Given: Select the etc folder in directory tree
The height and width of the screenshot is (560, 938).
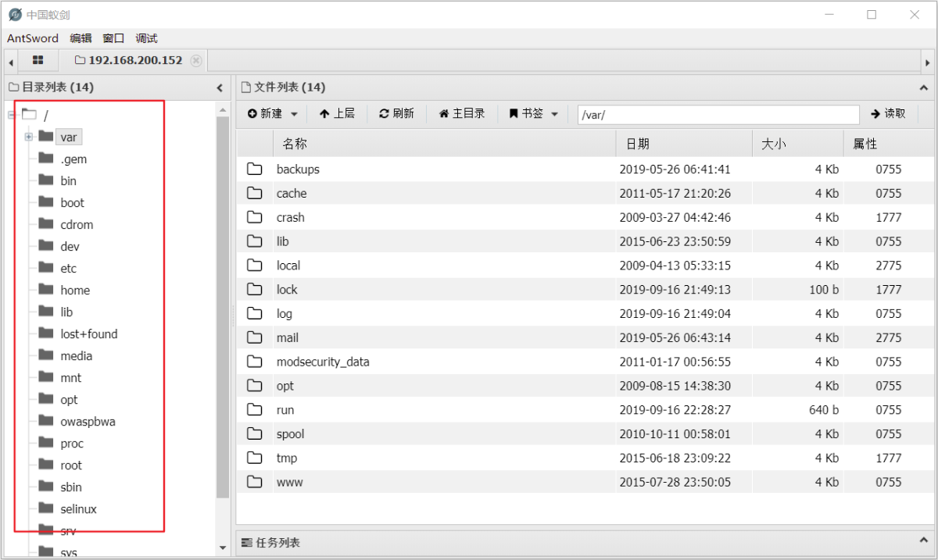Looking at the screenshot, I should tap(69, 269).
